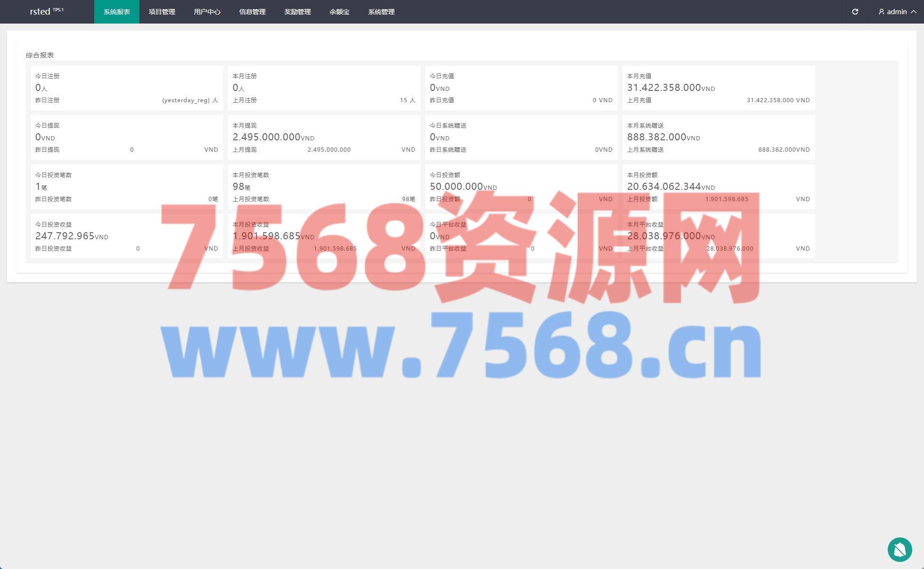This screenshot has height=569, width=924.
Task: Click the 本月充值 31.422.358.000 value
Action: click(x=664, y=88)
